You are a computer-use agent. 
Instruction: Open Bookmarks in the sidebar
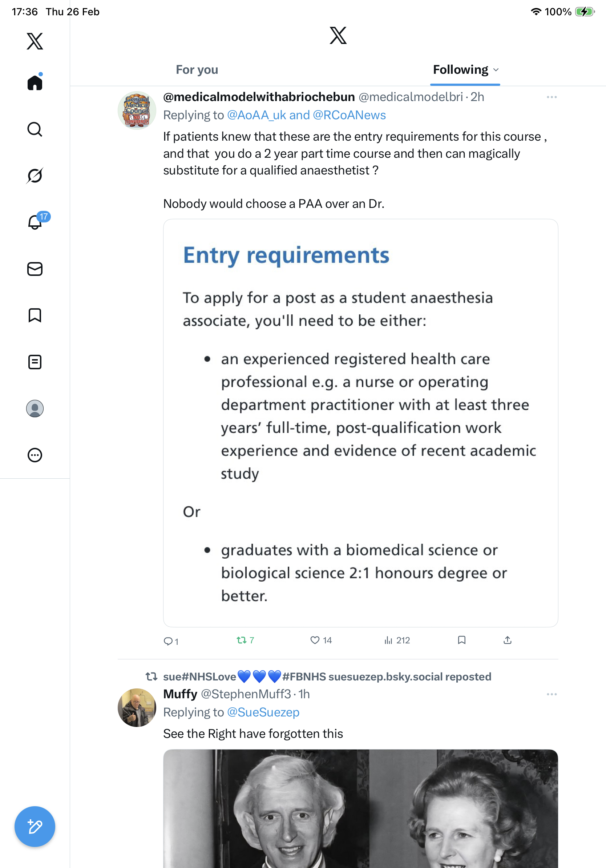pyautogui.click(x=35, y=315)
